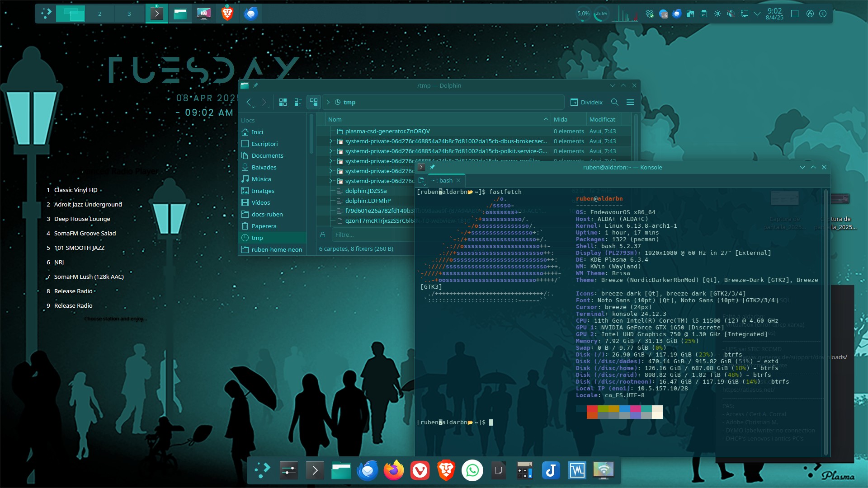The height and width of the screenshot is (488, 868).
Task: Open Vaults tray icon with folder lock
Action: click(690, 14)
